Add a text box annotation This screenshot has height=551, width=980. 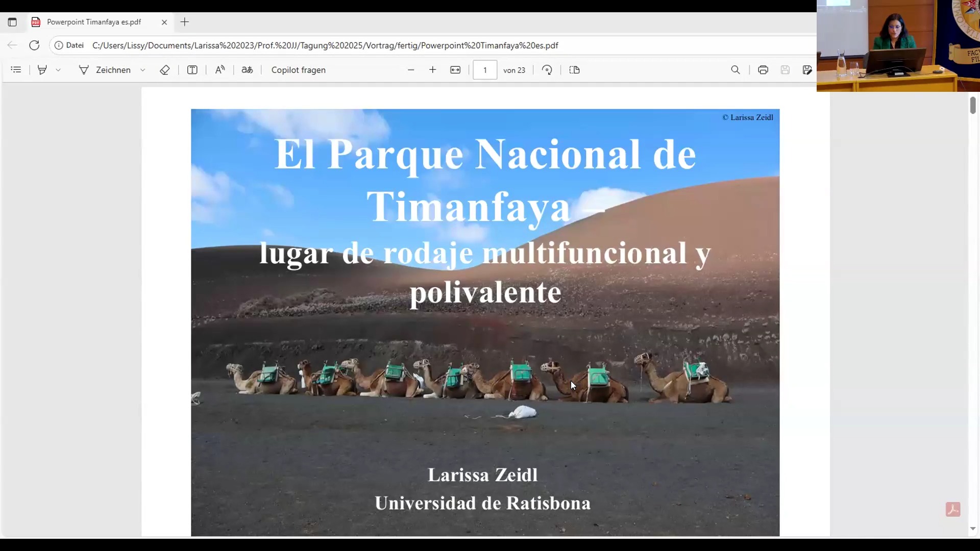[192, 70]
